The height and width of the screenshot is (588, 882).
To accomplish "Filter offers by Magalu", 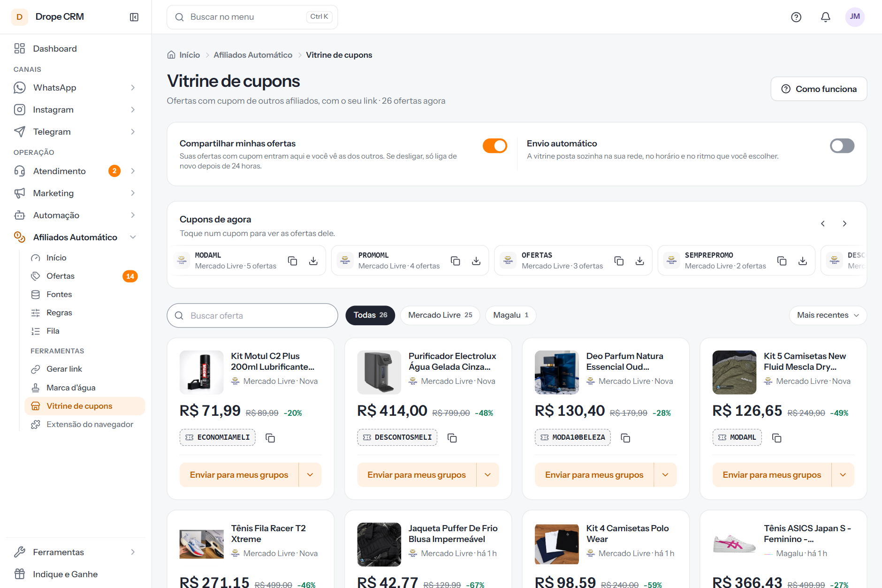I will (x=511, y=315).
